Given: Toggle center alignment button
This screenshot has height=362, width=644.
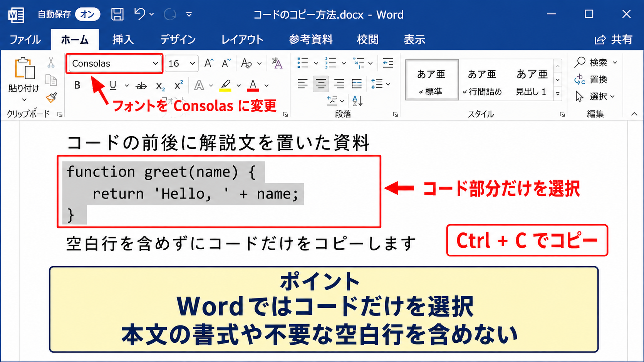Looking at the screenshot, I should point(321,83).
